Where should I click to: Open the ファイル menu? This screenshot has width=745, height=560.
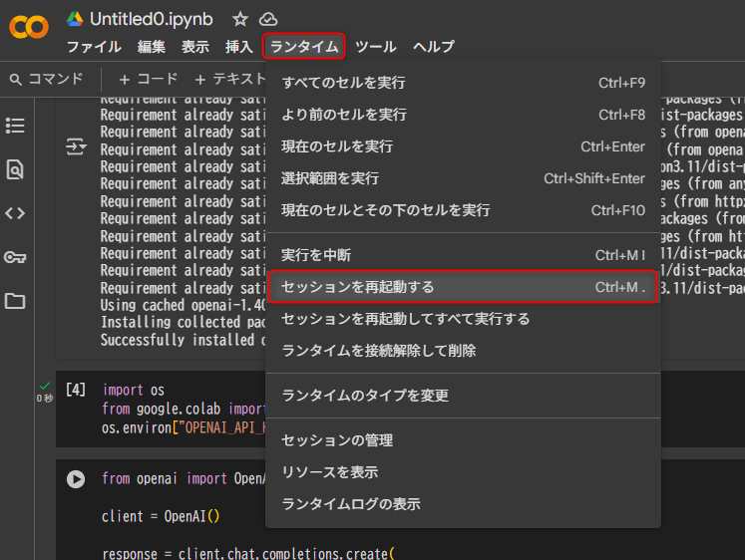(94, 47)
